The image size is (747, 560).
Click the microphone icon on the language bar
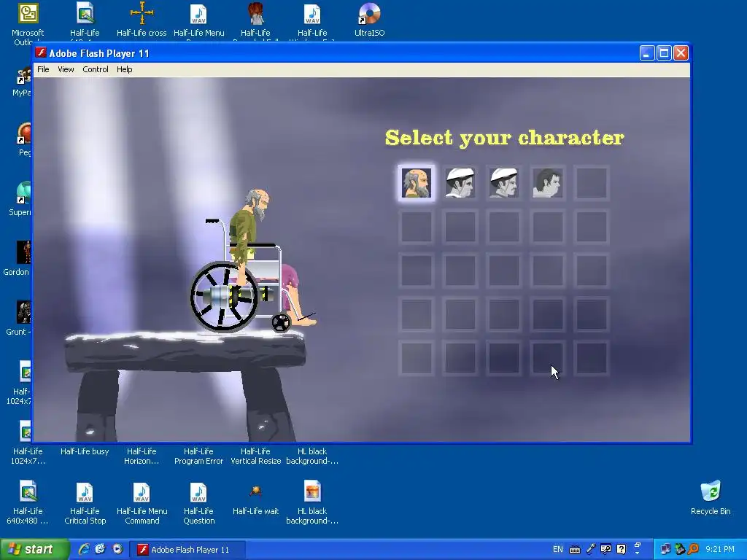pos(591,549)
